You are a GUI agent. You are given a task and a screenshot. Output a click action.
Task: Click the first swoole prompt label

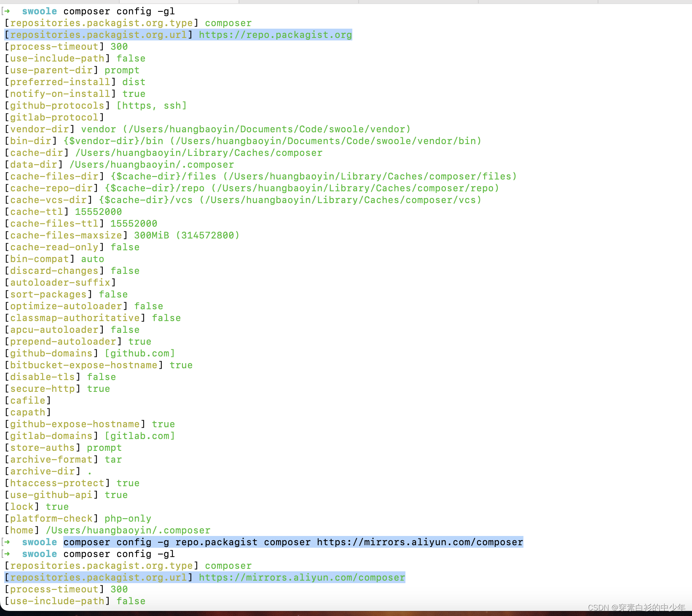[x=39, y=11]
